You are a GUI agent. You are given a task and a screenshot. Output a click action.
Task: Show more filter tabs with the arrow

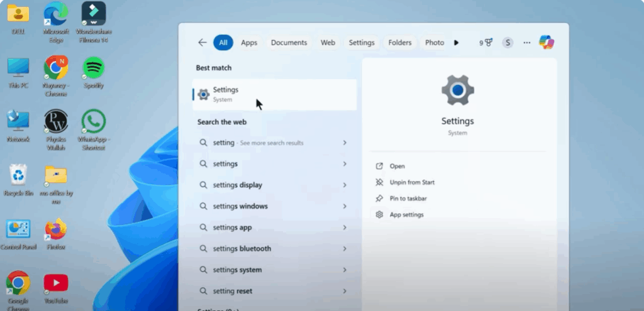coord(456,43)
